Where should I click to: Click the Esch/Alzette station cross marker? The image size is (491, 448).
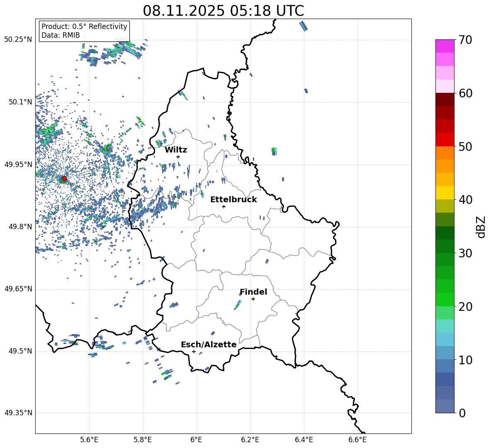pyautogui.click(x=194, y=351)
